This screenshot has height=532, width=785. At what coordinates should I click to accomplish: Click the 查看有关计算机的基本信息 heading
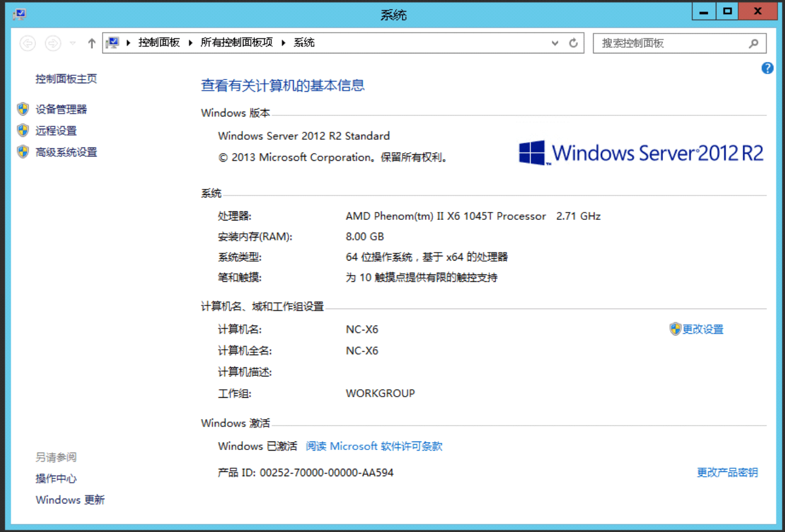tap(283, 86)
